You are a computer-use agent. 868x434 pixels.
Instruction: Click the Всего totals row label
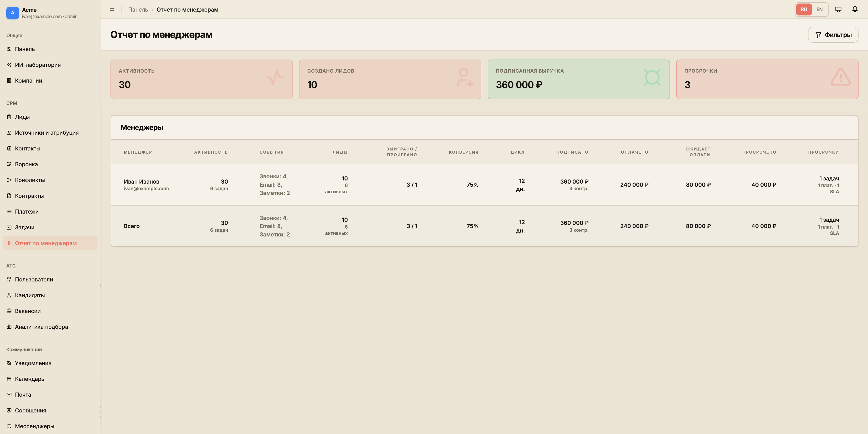click(x=132, y=226)
